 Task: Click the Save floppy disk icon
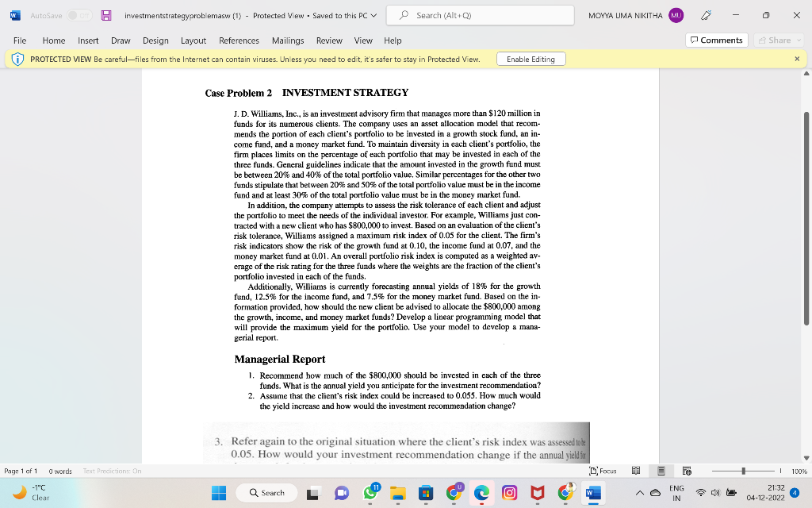(x=106, y=16)
